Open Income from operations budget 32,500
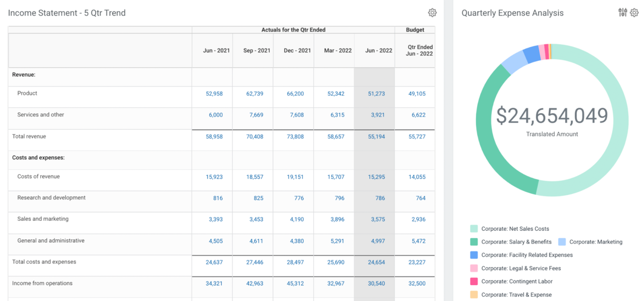Image resolution: width=644 pixels, height=301 pixels. click(417, 284)
